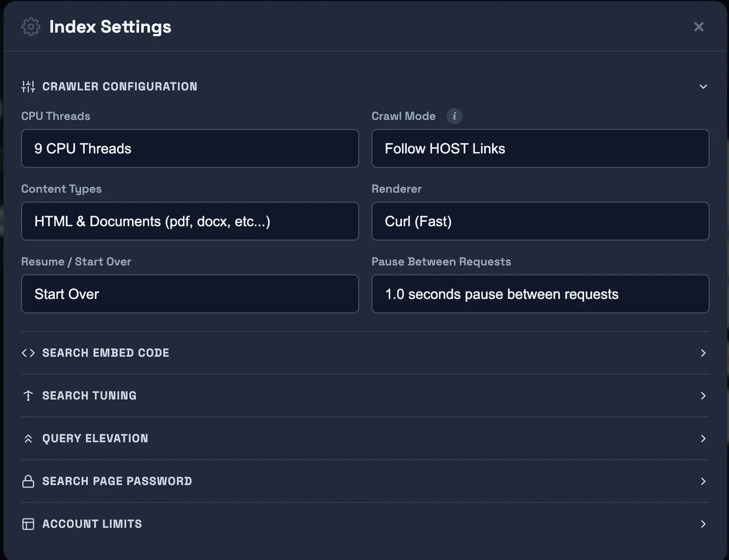This screenshot has width=729, height=560.
Task: Select Start Over in Resume / Start Over field
Action: coord(190,294)
